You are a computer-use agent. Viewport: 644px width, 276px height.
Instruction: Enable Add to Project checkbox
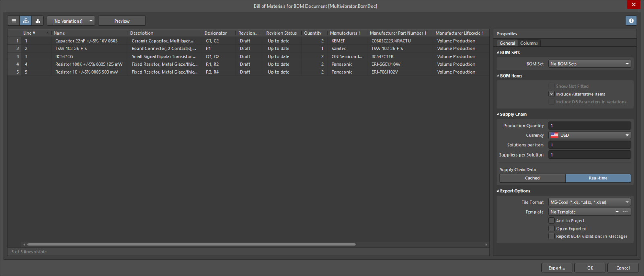pos(551,221)
